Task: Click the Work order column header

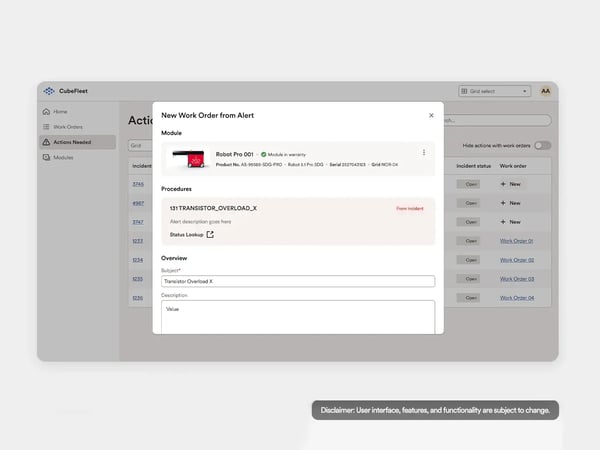Action: [x=513, y=166]
